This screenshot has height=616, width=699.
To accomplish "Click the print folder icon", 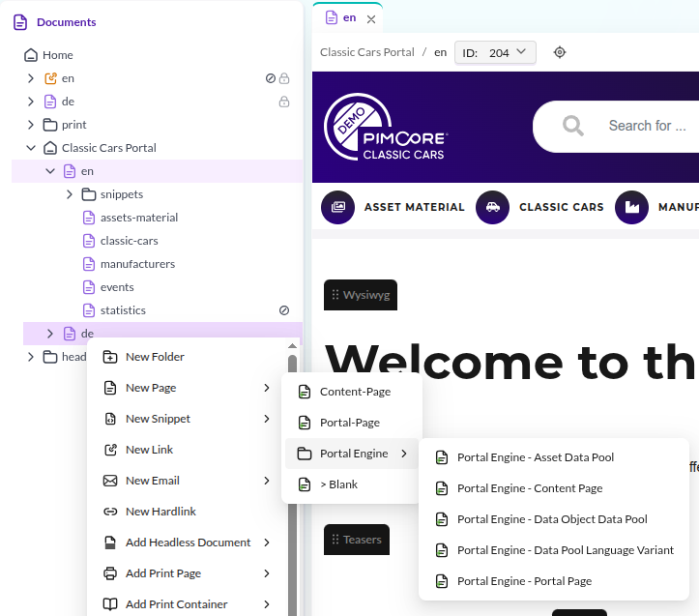I will click(50, 125).
